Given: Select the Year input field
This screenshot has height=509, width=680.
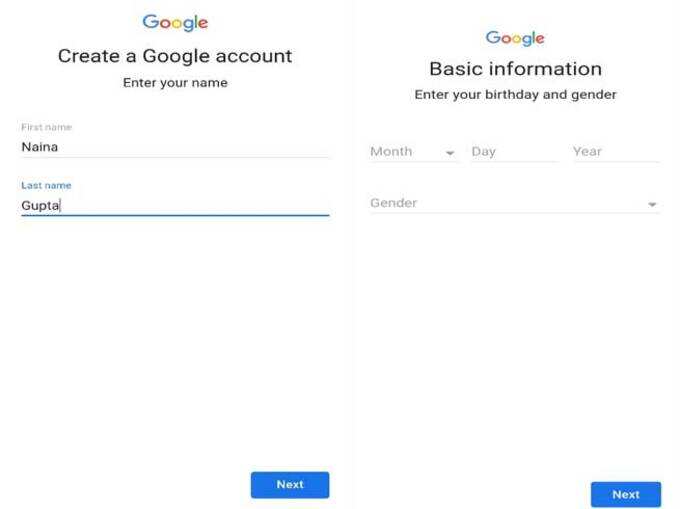Looking at the screenshot, I should 616,152.
